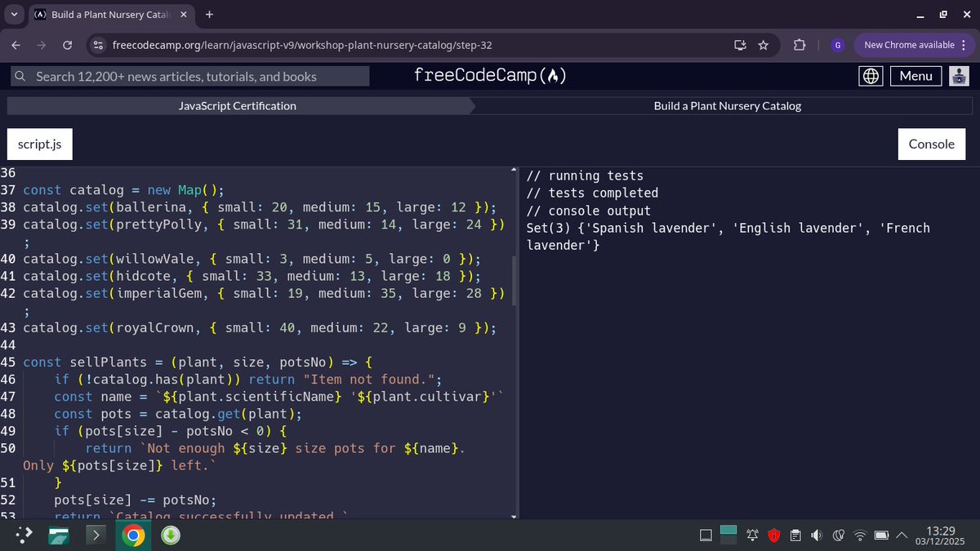Click the show desktop square icon
980x551 pixels.
(706, 535)
